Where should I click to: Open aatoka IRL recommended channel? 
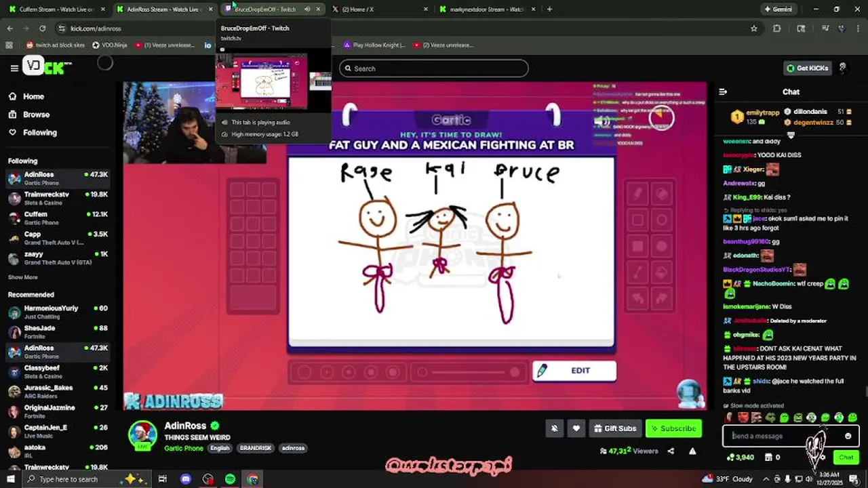tap(58, 451)
